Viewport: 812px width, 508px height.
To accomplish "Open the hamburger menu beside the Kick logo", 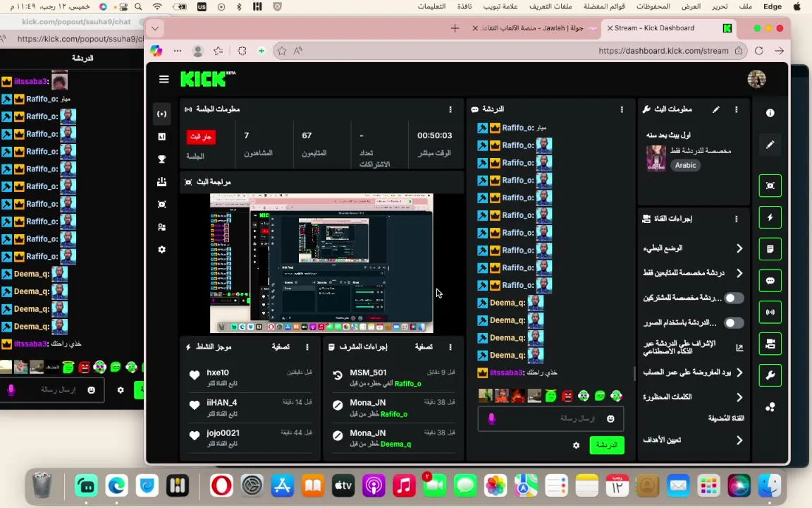I will point(164,79).
